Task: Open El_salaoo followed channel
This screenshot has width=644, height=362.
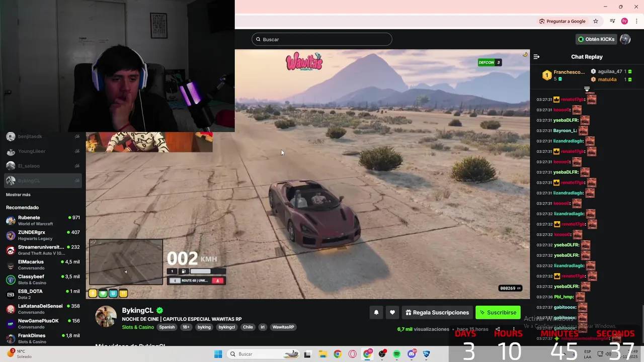Action: click(x=43, y=165)
